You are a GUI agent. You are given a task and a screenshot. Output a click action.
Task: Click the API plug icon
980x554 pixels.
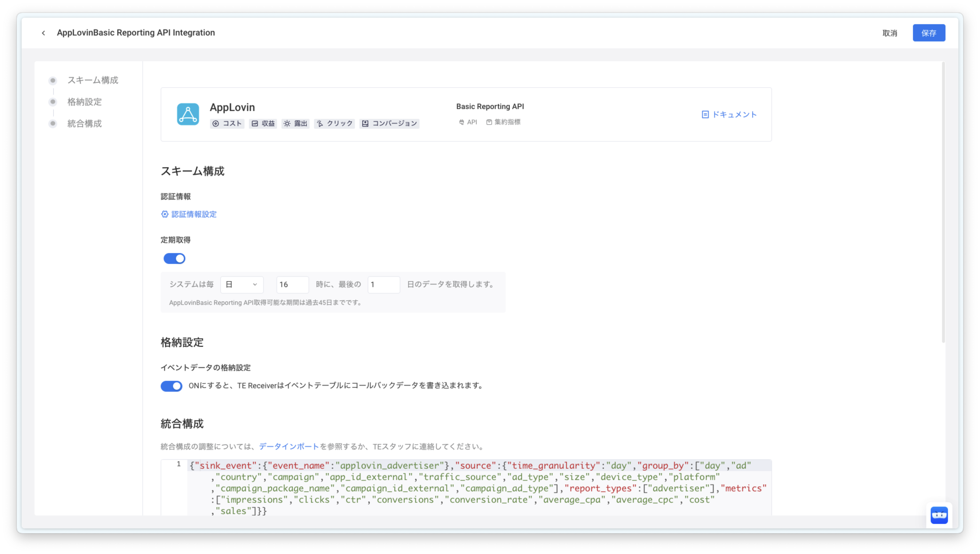tap(461, 122)
